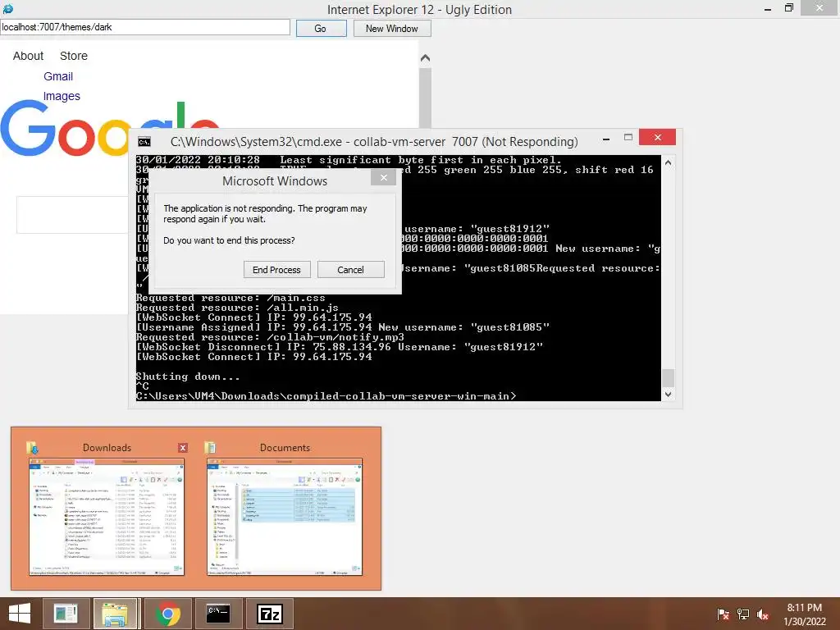Open 7-Zip from the taskbar
This screenshot has width=840, height=630.
[x=269, y=614]
